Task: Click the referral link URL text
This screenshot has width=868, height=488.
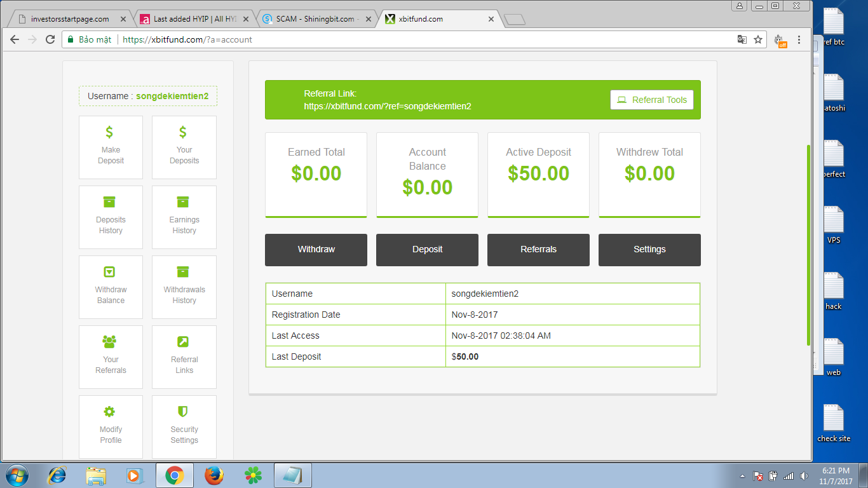Action: pyautogui.click(x=388, y=106)
